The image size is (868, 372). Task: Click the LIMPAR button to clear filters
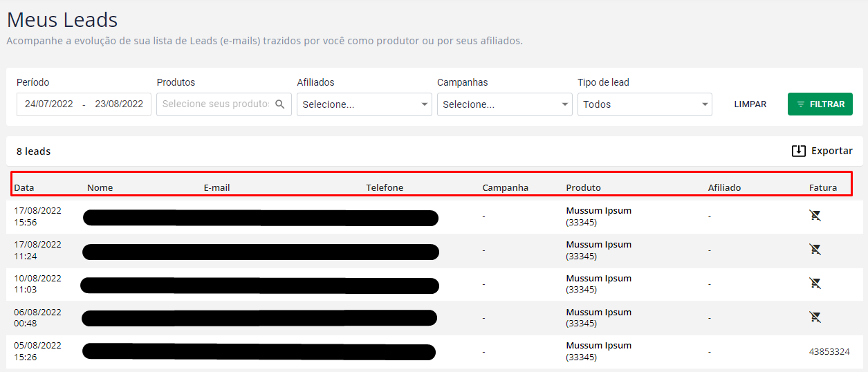(750, 104)
